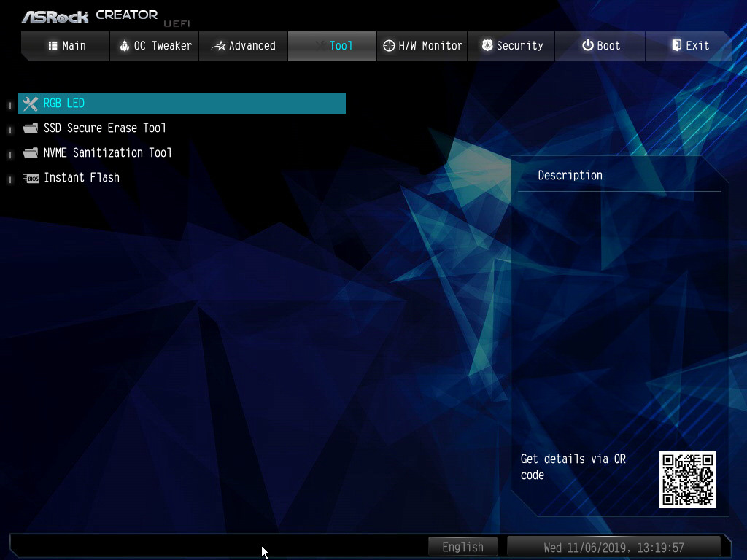
Task: Select the highlighted RGB LED text label
Action: pos(64,104)
